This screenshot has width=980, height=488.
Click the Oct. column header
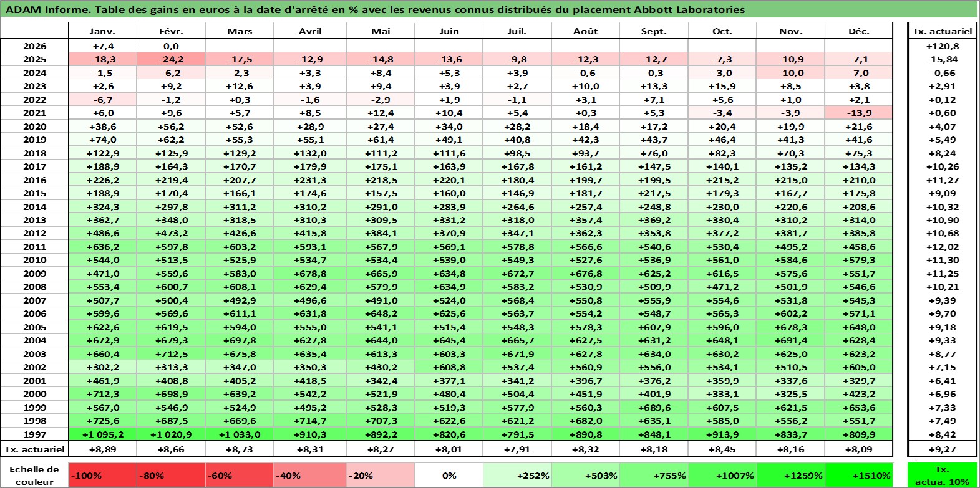(722, 31)
